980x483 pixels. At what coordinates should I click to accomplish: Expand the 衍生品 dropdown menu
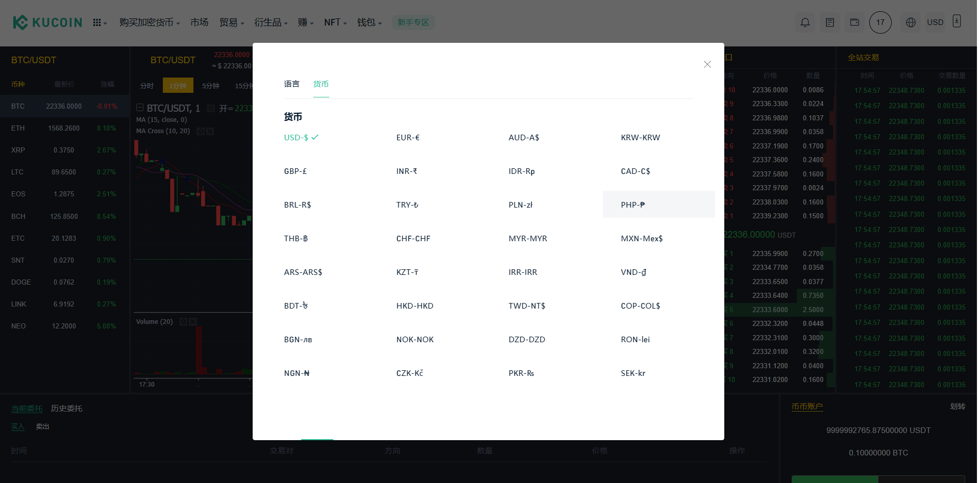tap(271, 22)
